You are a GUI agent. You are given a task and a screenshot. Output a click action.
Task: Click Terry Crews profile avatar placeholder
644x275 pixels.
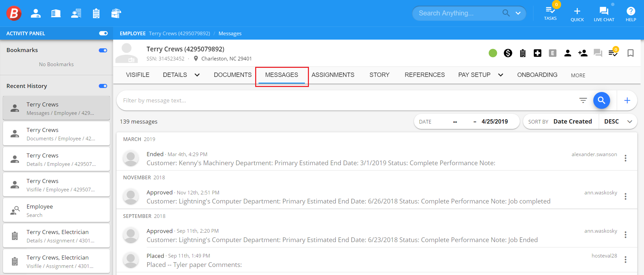point(127,53)
